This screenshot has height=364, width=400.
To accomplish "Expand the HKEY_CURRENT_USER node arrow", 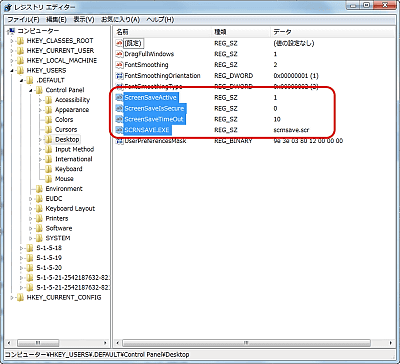I will 12,51.
